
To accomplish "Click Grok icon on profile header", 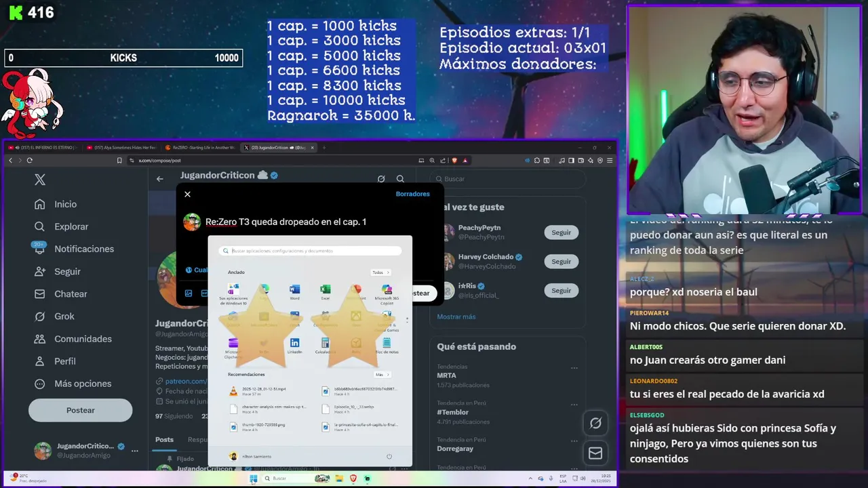I will pos(381,179).
